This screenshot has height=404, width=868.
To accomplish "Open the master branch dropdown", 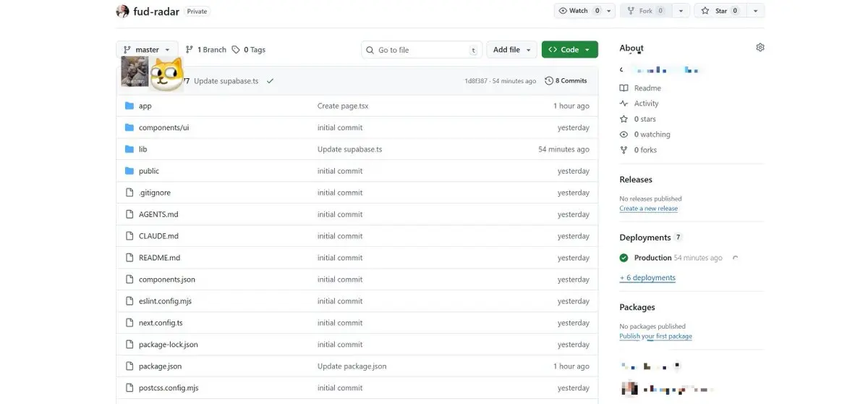I will pos(145,50).
